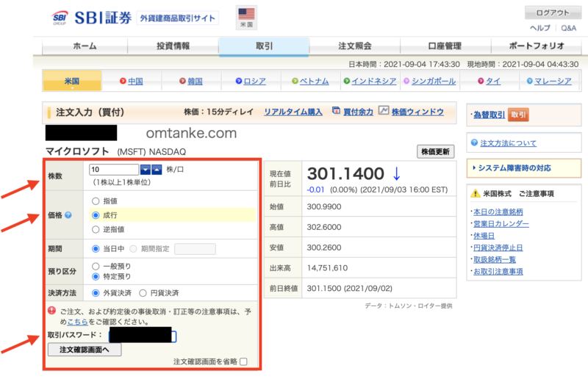588x379 pixels.
Task: Open the 休場日 link
Action: coord(484,236)
